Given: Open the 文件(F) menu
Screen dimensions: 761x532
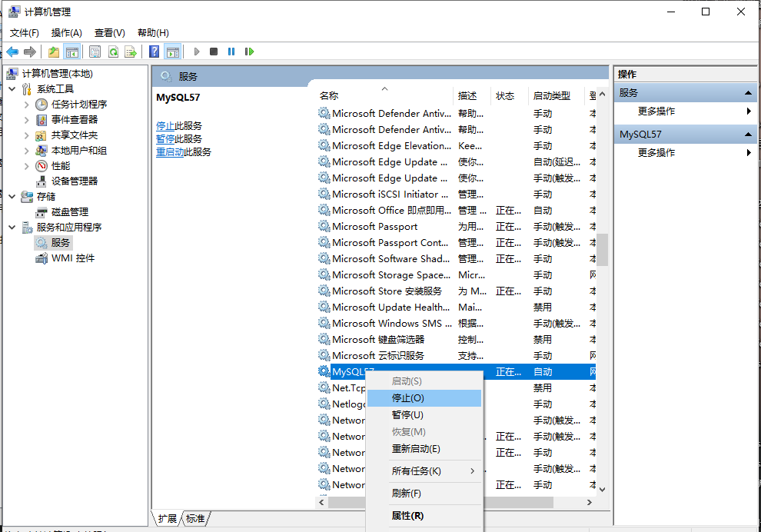Looking at the screenshot, I should click(25, 33).
